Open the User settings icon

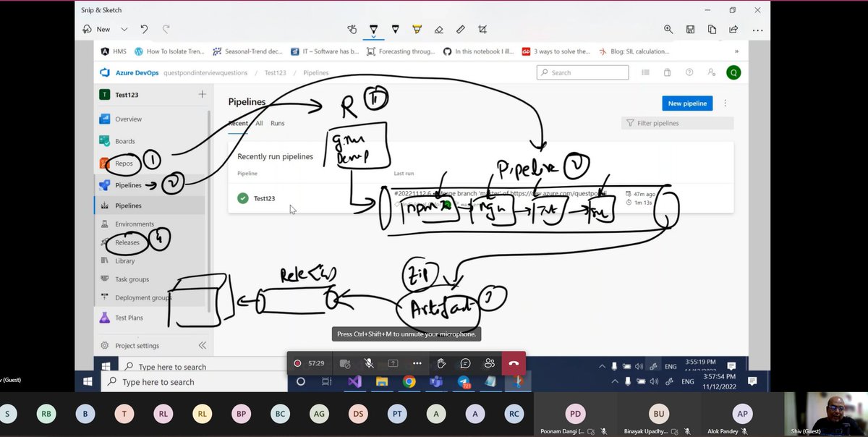(712, 72)
